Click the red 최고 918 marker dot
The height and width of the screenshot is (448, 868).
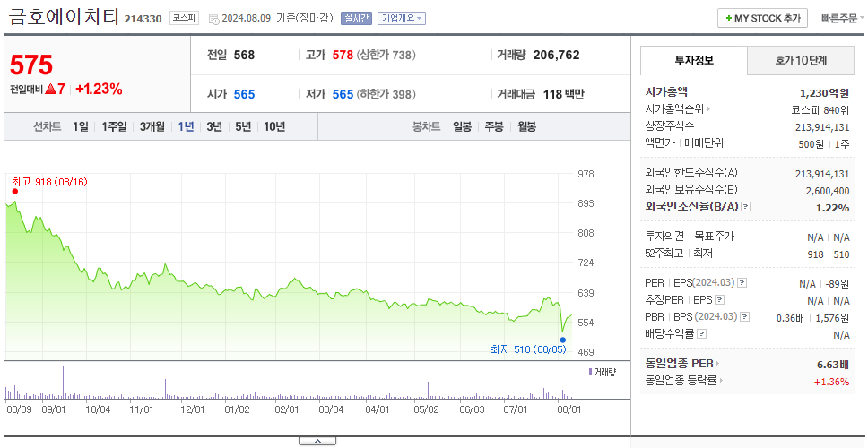click(15, 192)
